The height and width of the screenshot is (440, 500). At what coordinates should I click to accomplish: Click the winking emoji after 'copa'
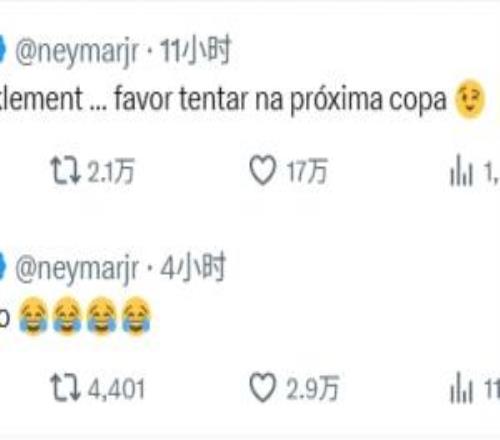470,99
